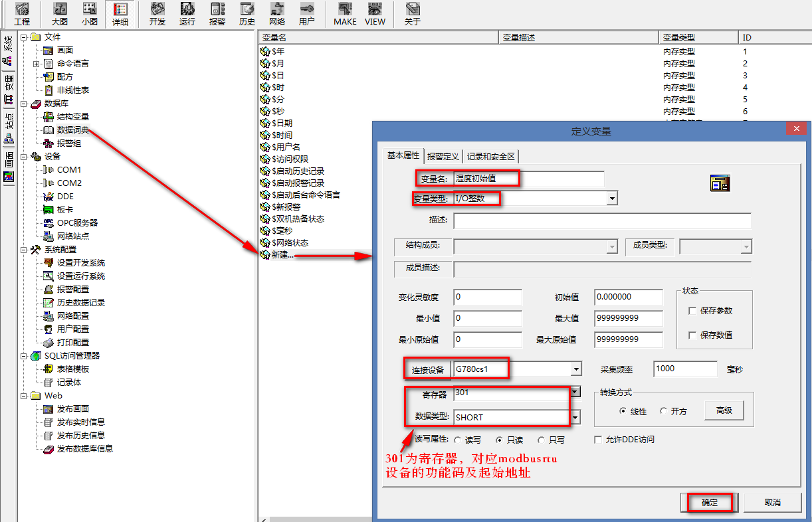
Task: Open the 用户 toolbar icon
Action: click(307, 13)
